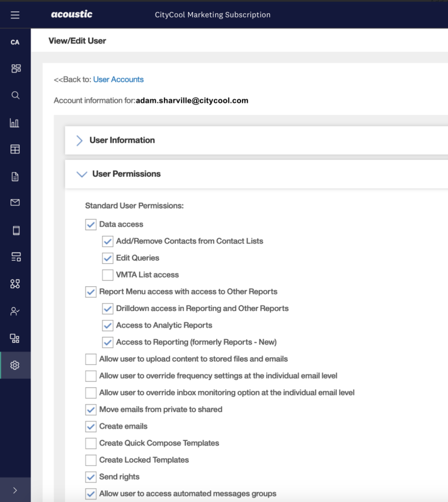Check Create Quick Compose Templates box
The height and width of the screenshot is (502, 448).
coord(91,443)
